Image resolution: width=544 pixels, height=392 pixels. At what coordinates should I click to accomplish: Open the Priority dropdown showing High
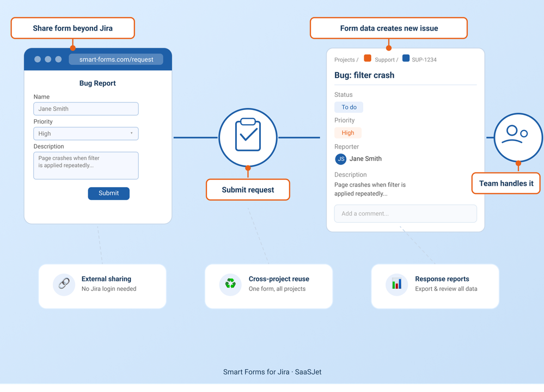(x=85, y=133)
